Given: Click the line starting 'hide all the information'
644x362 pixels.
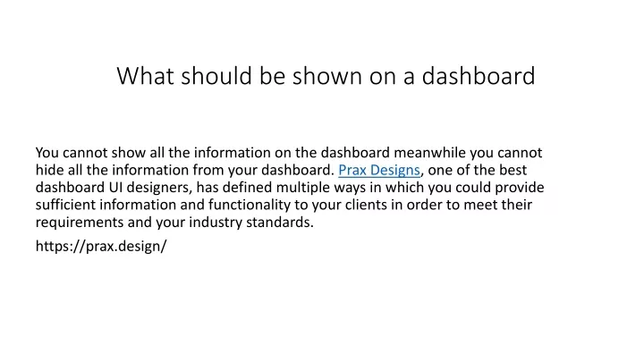Looking at the screenshot, I should click(281, 171).
